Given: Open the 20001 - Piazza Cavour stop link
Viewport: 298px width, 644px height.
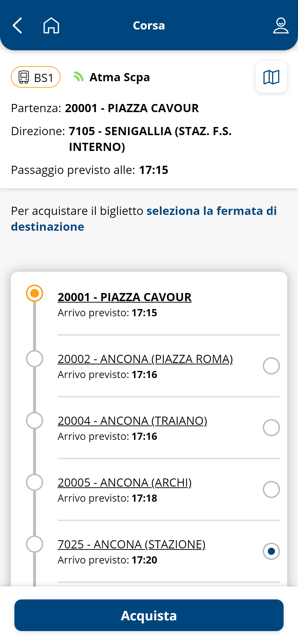Looking at the screenshot, I should (125, 297).
